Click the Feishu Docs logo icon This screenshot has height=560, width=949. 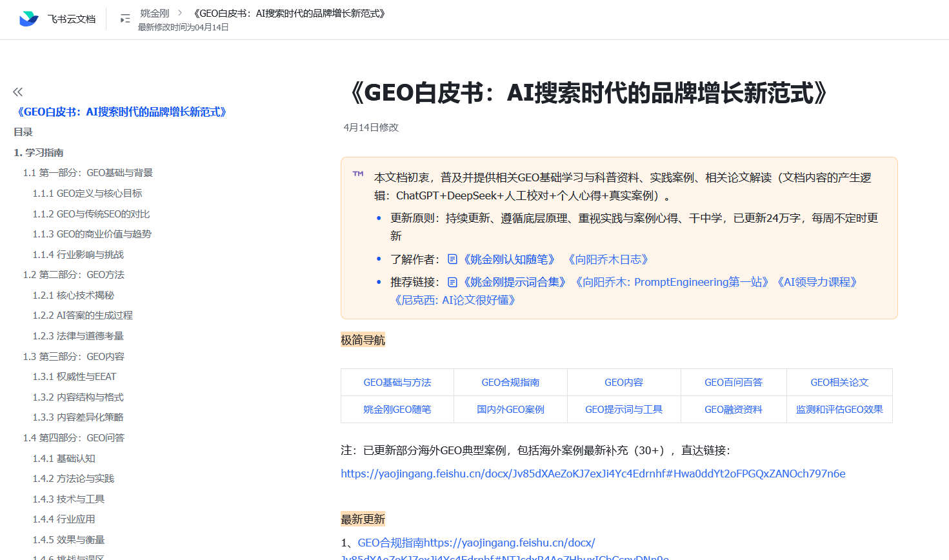pyautogui.click(x=29, y=19)
